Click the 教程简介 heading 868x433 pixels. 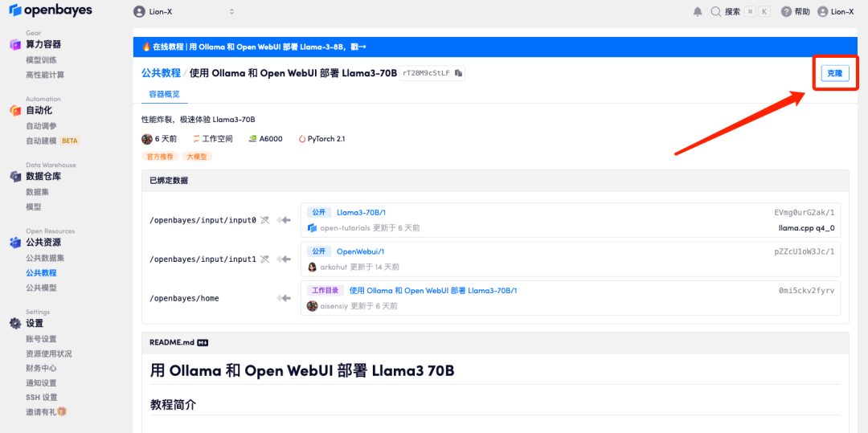(x=173, y=405)
